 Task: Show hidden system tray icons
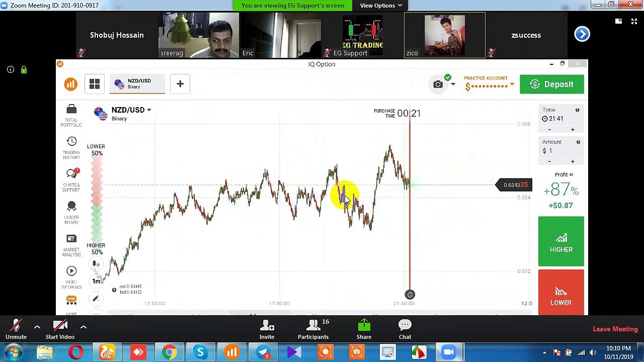[544, 352]
